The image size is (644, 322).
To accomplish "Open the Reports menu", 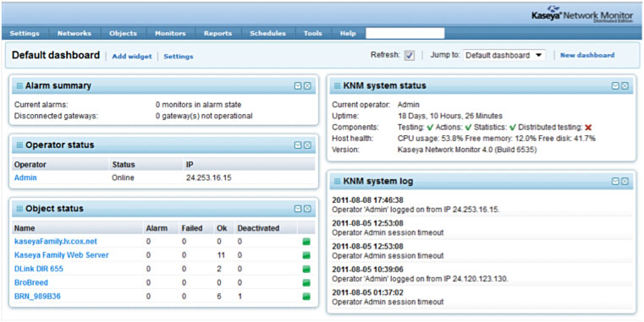I will point(217,33).
